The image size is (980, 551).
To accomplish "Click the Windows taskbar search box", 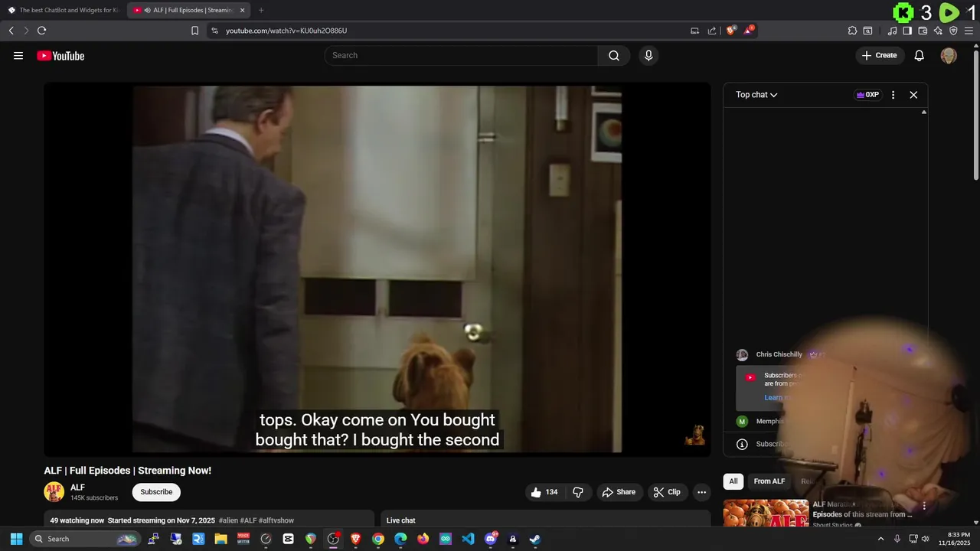I will click(85, 539).
